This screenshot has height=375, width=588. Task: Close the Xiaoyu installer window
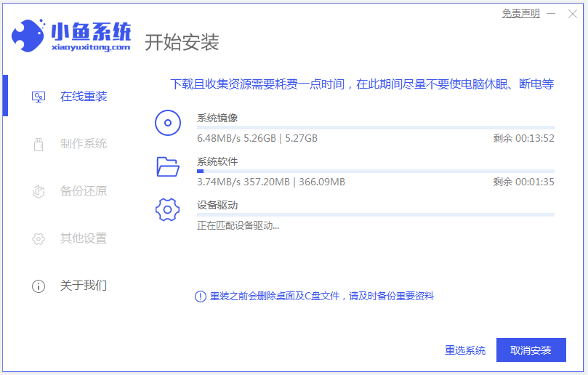coord(573,14)
